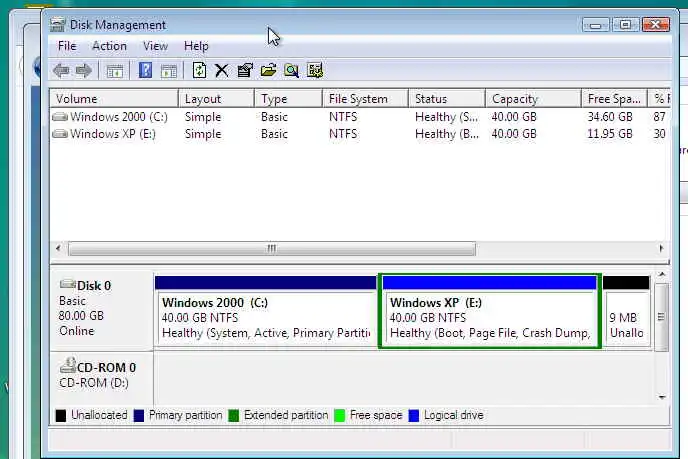Select the Windows 2000 (C:) partition block

point(265,312)
